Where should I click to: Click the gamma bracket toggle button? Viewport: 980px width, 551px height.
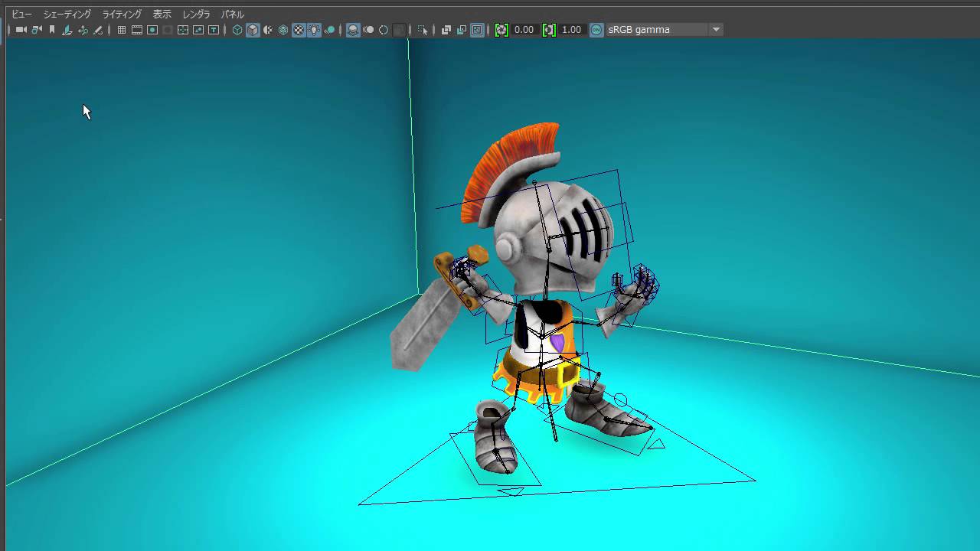pos(550,30)
